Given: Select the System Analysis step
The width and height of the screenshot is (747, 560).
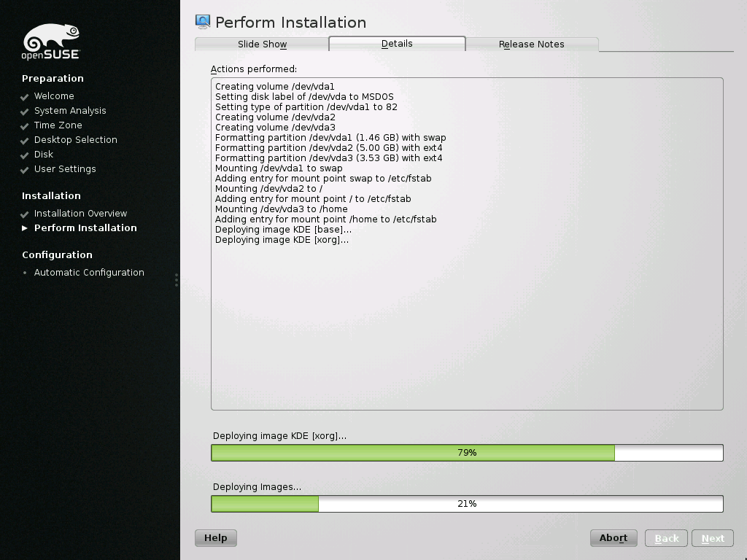Looking at the screenshot, I should tap(70, 111).
